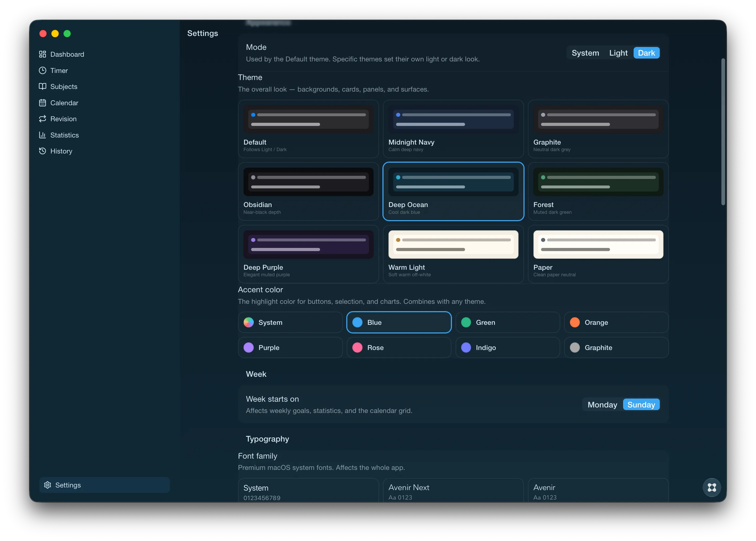This screenshot has width=756, height=541.
Task: Pick the Green accent color
Action: (x=507, y=322)
